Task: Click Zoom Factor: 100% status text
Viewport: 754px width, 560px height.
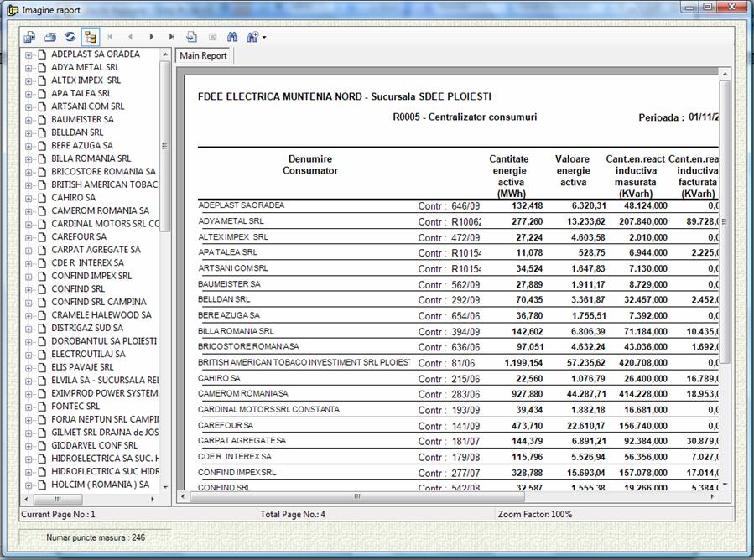Action: click(x=535, y=515)
